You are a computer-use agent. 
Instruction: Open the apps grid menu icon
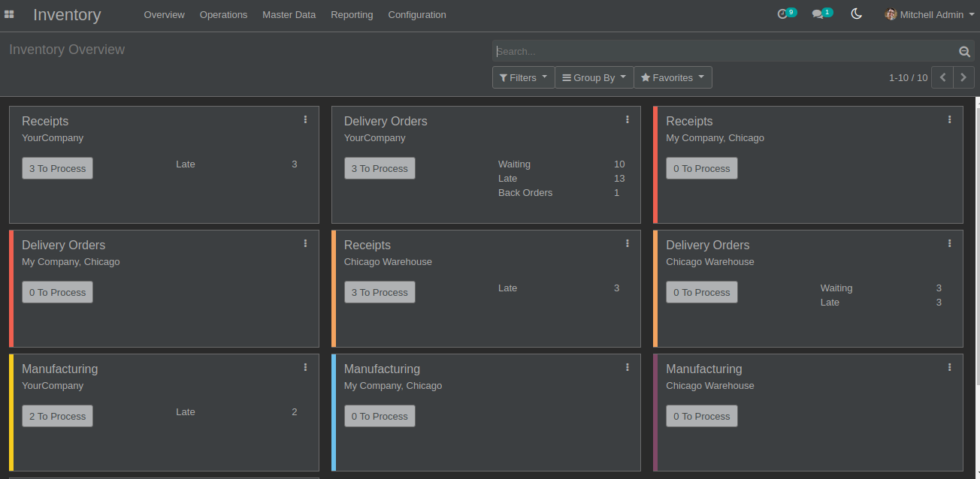9,14
